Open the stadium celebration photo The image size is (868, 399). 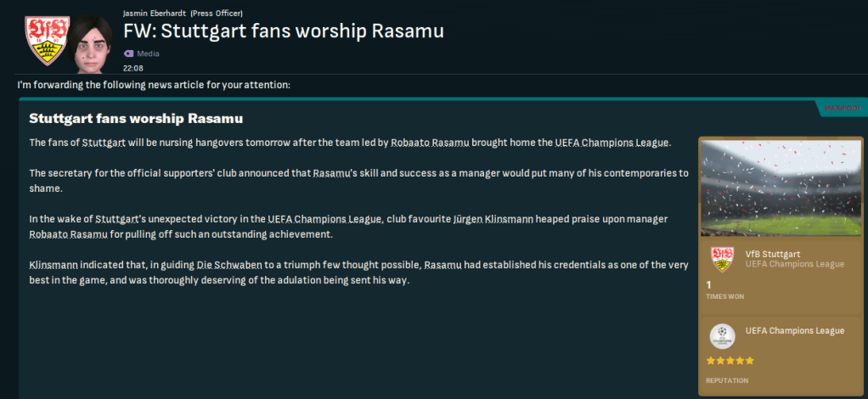tap(780, 187)
